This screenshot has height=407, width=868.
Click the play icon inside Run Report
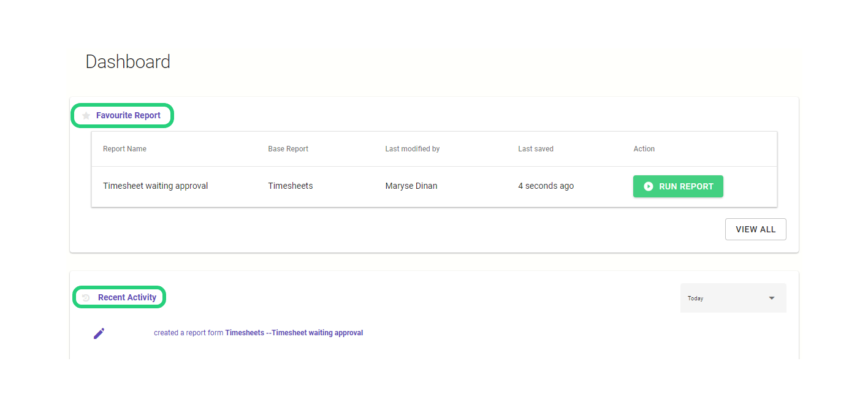point(649,186)
